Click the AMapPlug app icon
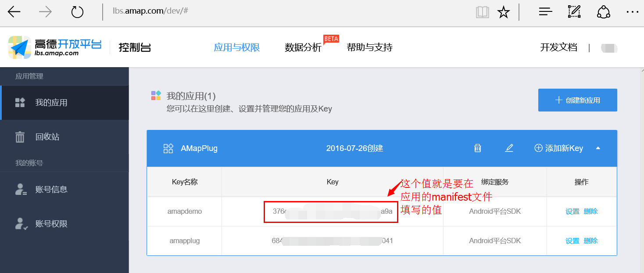 point(168,148)
